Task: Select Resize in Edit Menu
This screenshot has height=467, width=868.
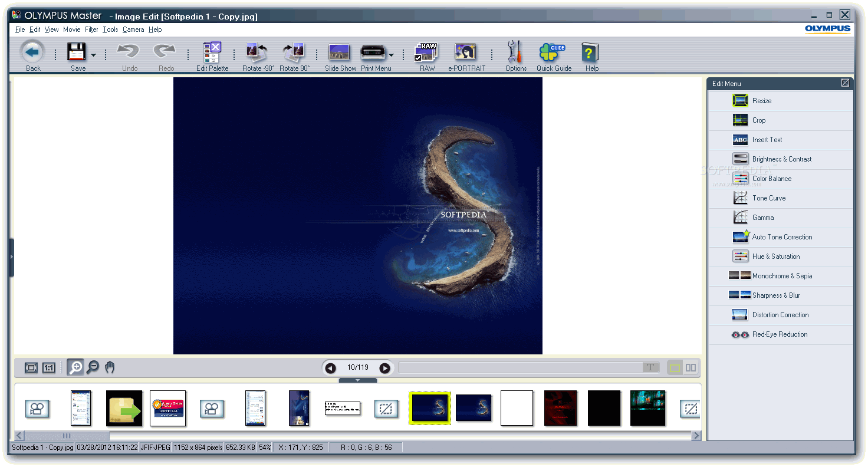Action: pyautogui.click(x=780, y=101)
